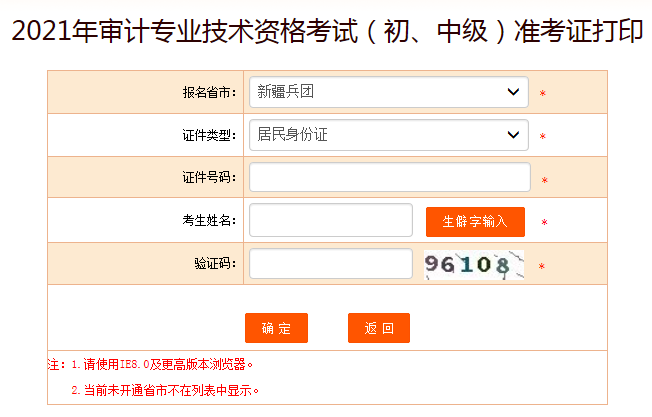Refresh the 96108 captcha image
This screenshot has height=417, width=652.
473,264
